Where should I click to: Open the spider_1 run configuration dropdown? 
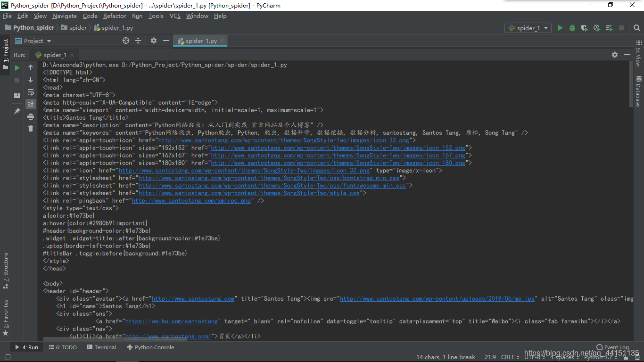pos(528,28)
